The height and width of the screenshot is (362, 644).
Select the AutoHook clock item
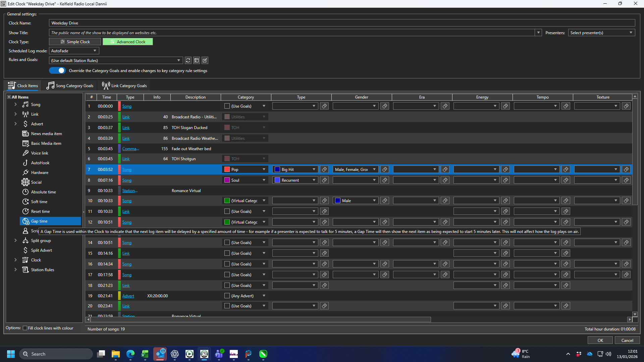pos(40,163)
